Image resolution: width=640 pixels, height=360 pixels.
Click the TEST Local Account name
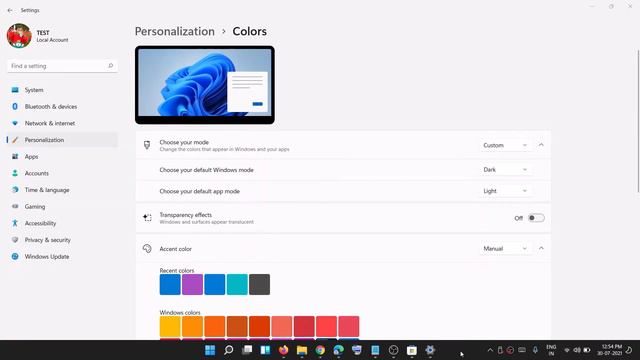(x=52, y=36)
